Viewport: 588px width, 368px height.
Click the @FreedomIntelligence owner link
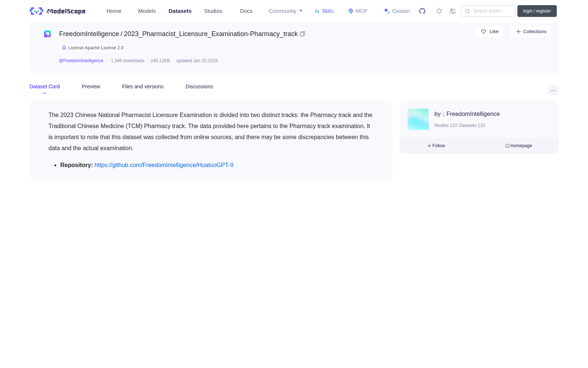click(81, 61)
